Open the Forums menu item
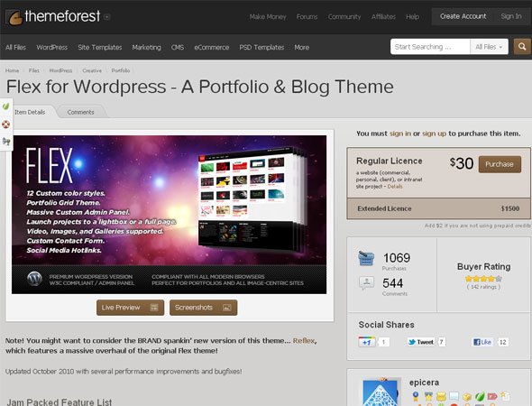The height and width of the screenshot is (406, 532). point(307,16)
